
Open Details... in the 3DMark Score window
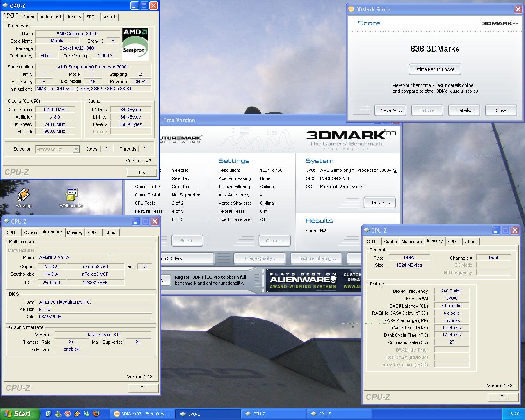465,110
